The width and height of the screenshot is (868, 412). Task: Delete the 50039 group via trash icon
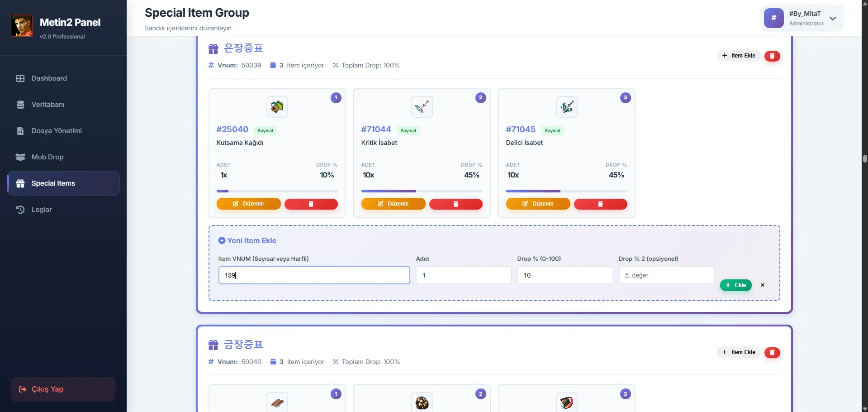[772, 56]
